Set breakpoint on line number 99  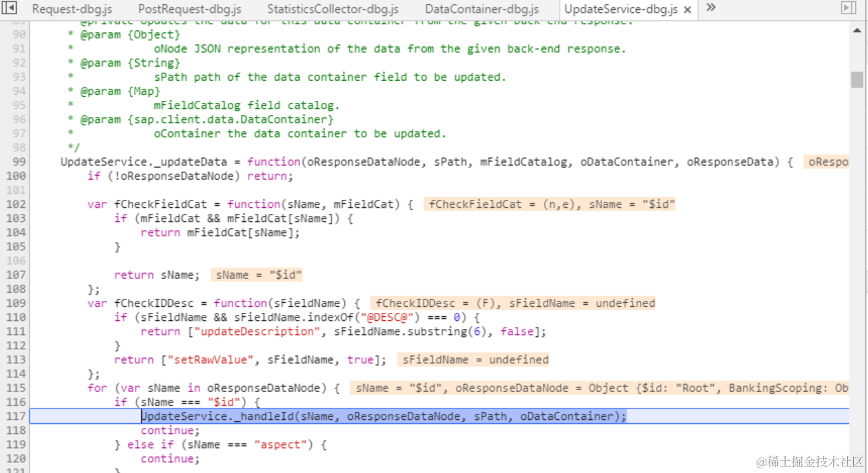[20, 161]
